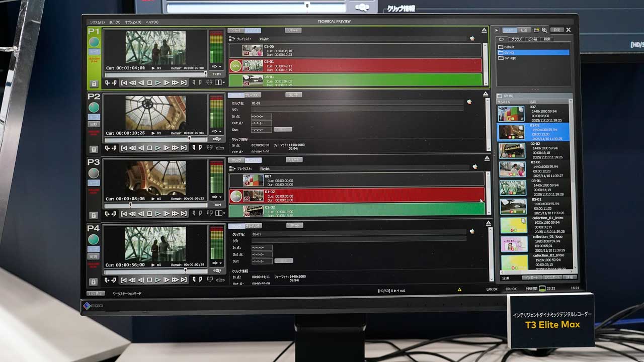
Task: Switch P2 to the プレイリスト tab
Action: point(253,95)
